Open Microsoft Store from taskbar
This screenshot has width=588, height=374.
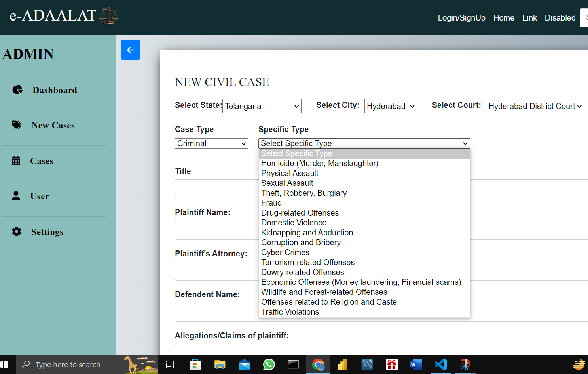tap(195, 364)
